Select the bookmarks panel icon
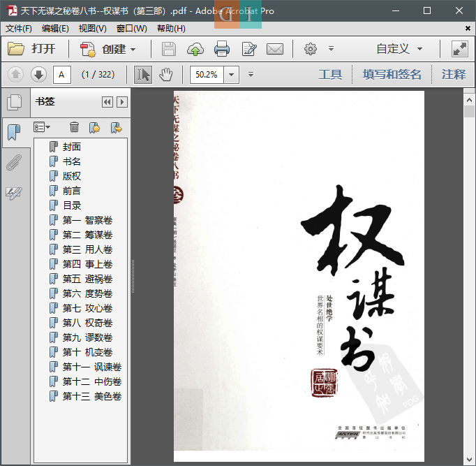476x466 pixels. [14, 132]
